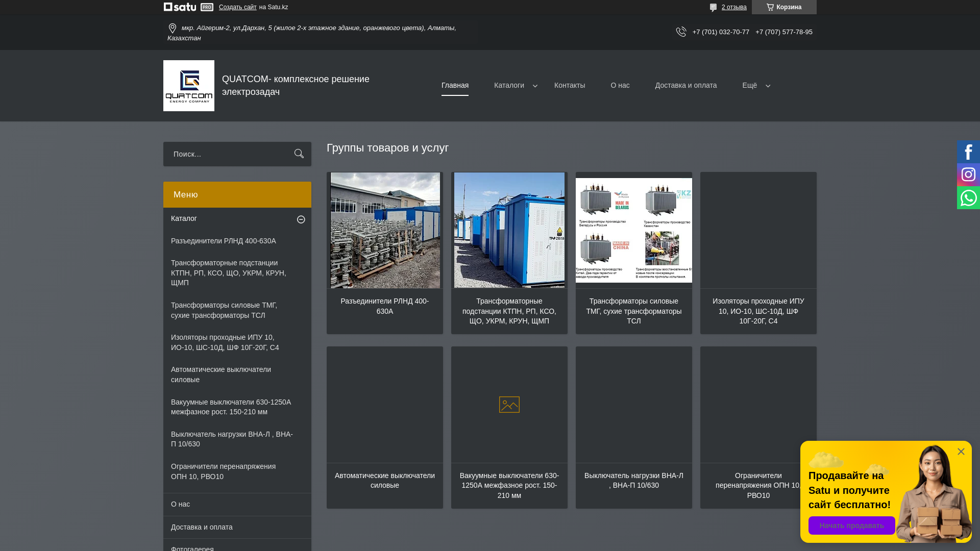This screenshot has height=551, width=980.
Task: Click Ограничители перенапряжения ОПН card title
Action: tap(758, 486)
